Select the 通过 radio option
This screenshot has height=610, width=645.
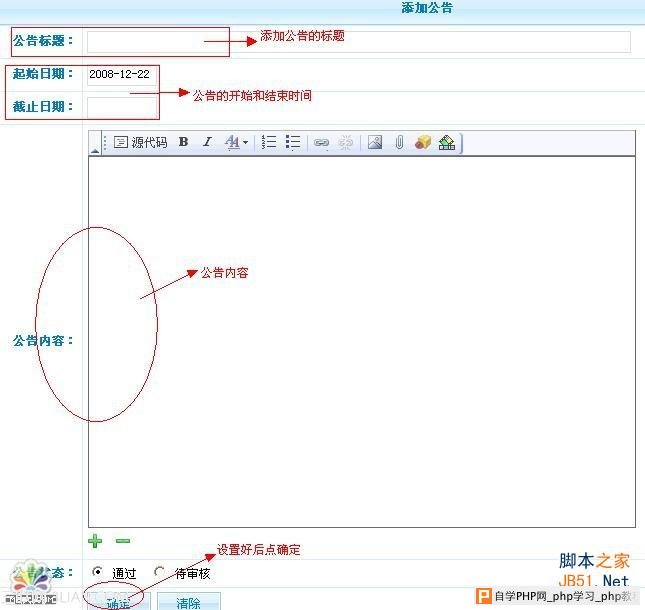97,571
